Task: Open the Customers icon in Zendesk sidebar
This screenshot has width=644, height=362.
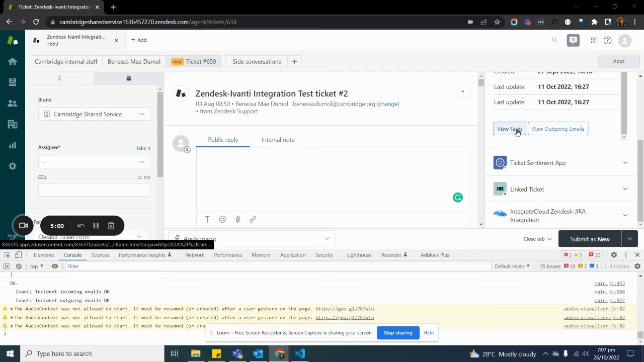Action: 13,103
